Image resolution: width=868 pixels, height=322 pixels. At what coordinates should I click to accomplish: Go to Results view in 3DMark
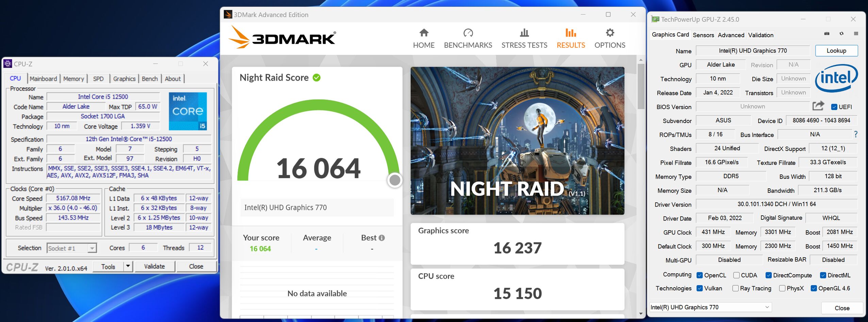pyautogui.click(x=571, y=39)
